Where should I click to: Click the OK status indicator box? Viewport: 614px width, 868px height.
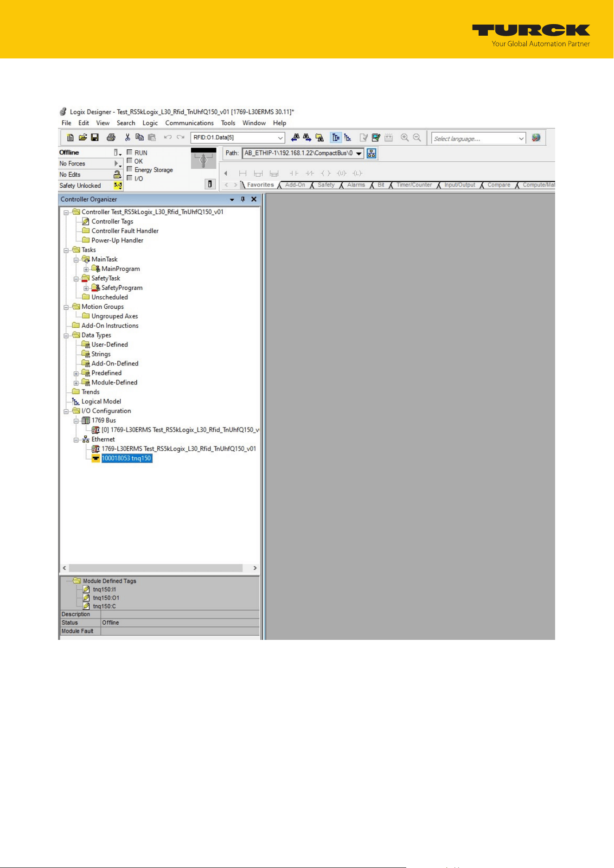pos(130,161)
